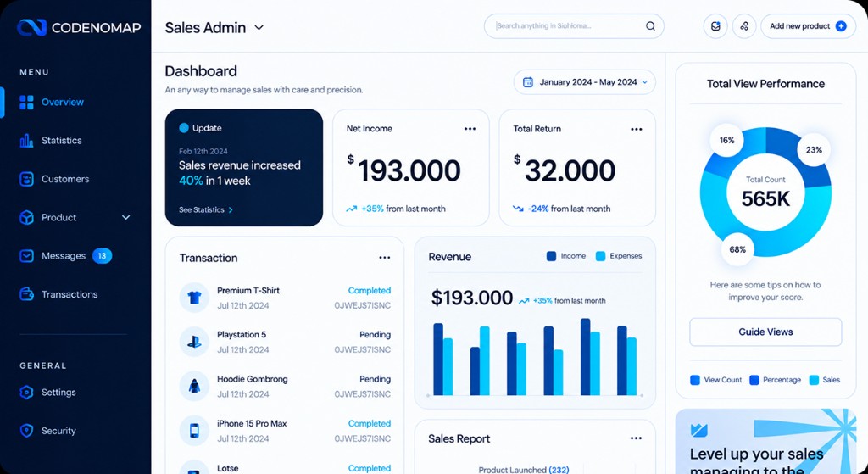Viewport: 868px width, 474px height.
Task: Click the Premium T-Shirt product icon
Action: [194, 298]
